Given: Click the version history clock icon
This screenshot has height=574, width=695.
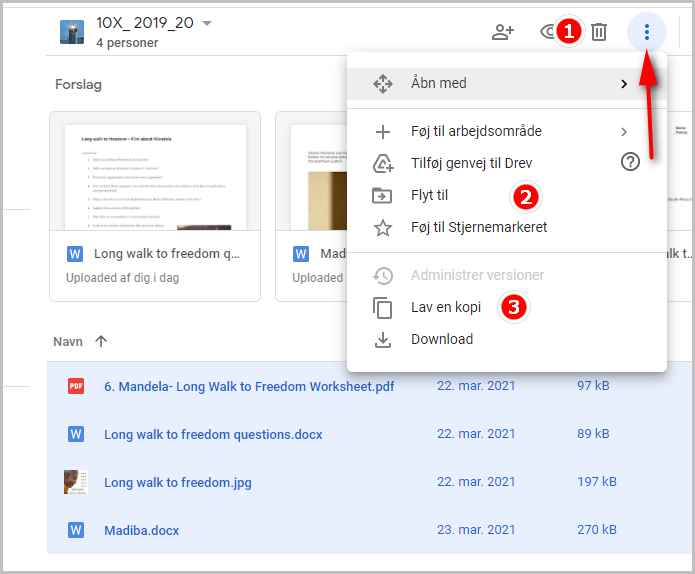Looking at the screenshot, I should click(x=383, y=276).
